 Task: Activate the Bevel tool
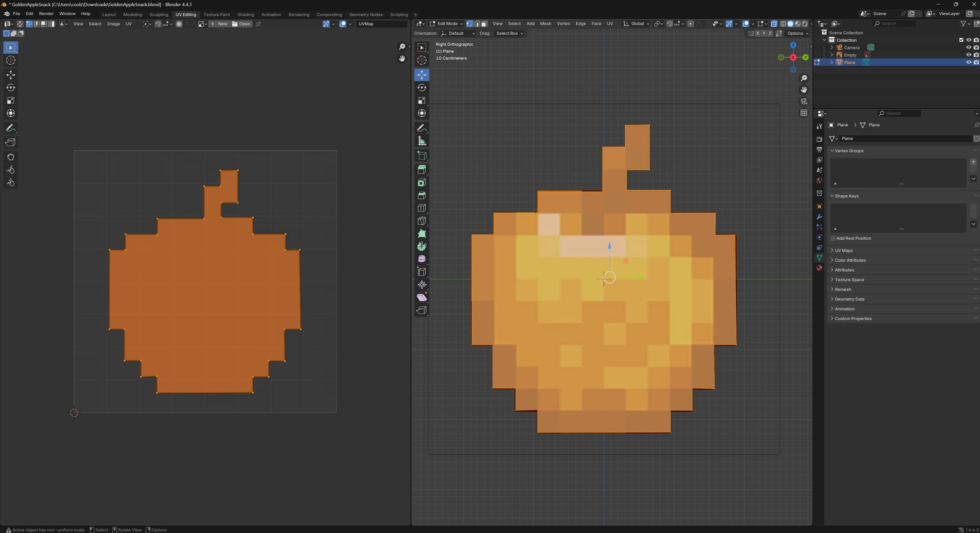[x=422, y=195]
